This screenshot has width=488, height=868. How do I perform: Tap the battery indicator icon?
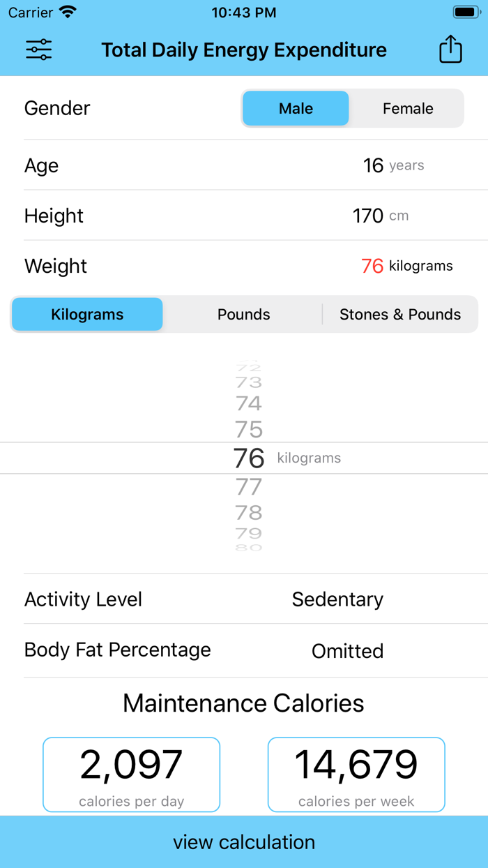coord(465,12)
